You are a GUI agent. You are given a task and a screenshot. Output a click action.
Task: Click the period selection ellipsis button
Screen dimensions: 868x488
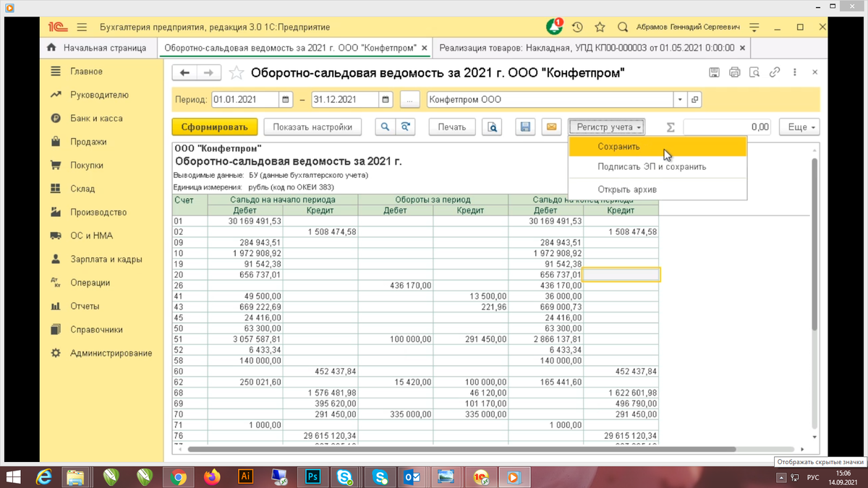coord(409,100)
